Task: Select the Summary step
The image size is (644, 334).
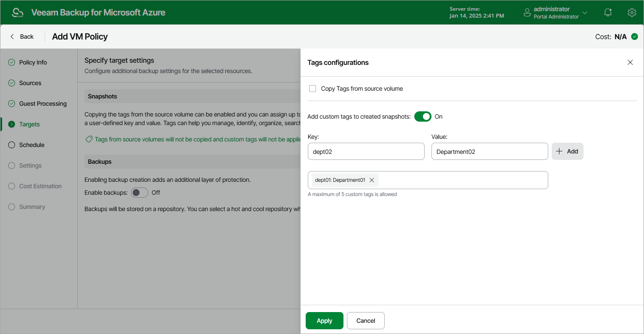Action: coord(32,207)
